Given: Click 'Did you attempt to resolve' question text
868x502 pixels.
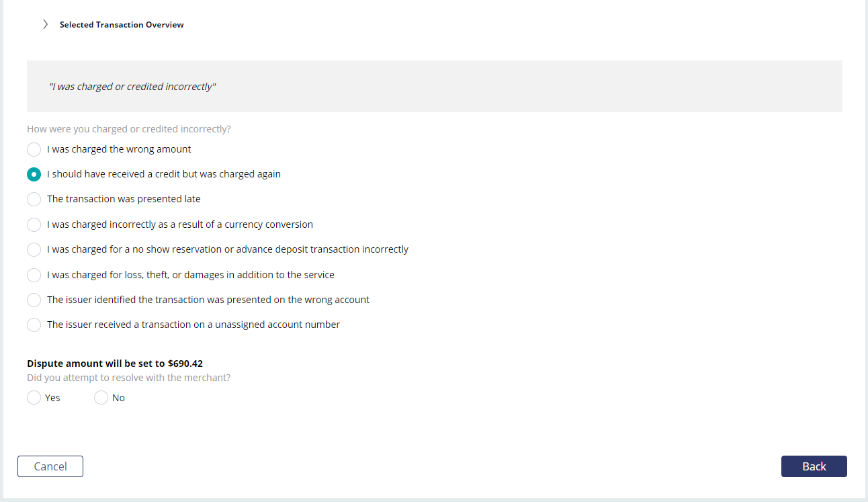Looking at the screenshot, I should [129, 378].
